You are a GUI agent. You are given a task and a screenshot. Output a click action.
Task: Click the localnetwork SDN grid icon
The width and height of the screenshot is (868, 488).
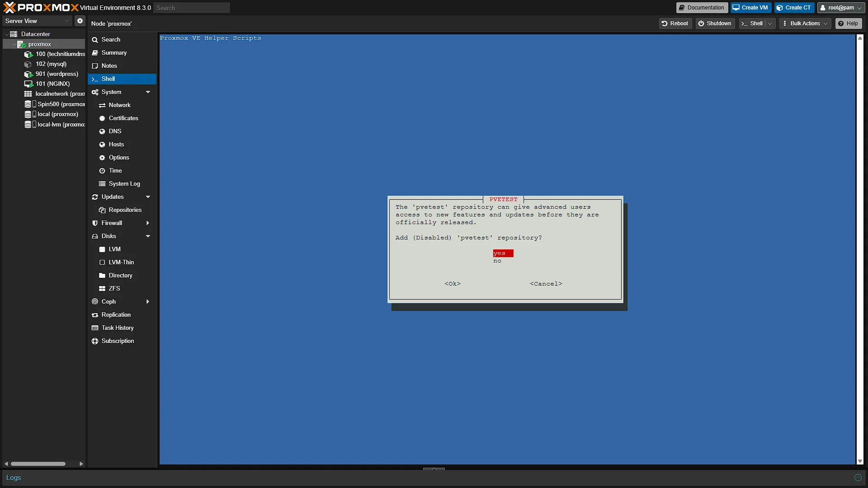click(28, 94)
